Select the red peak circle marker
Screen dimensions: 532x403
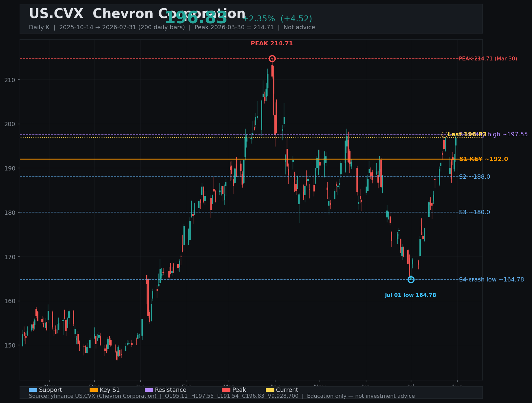(x=272, y=59)
